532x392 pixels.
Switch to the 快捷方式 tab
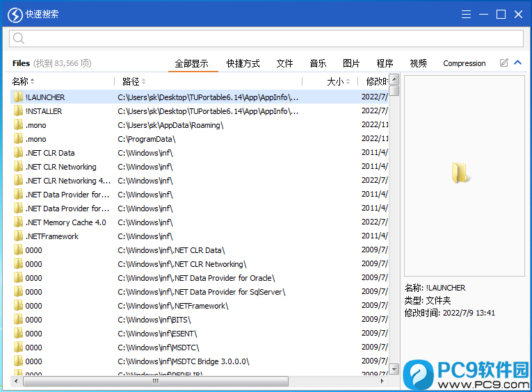pos(243,63)
